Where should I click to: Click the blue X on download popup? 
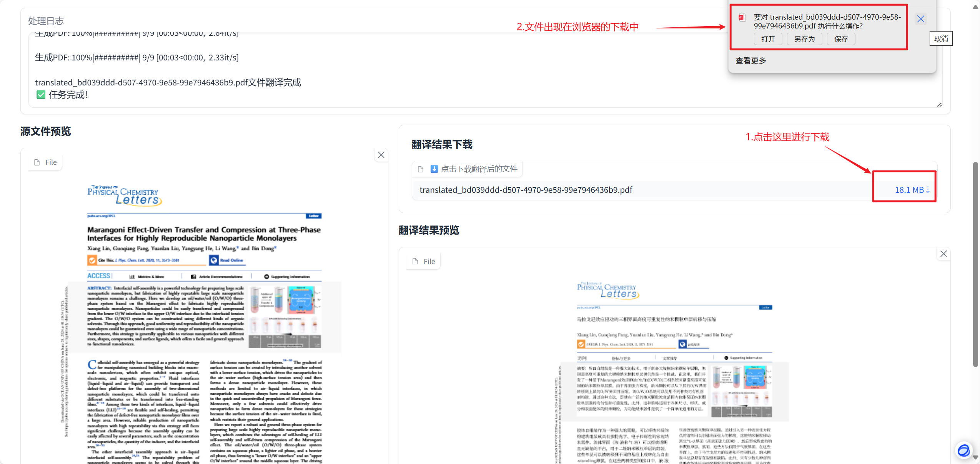[920, 19]
